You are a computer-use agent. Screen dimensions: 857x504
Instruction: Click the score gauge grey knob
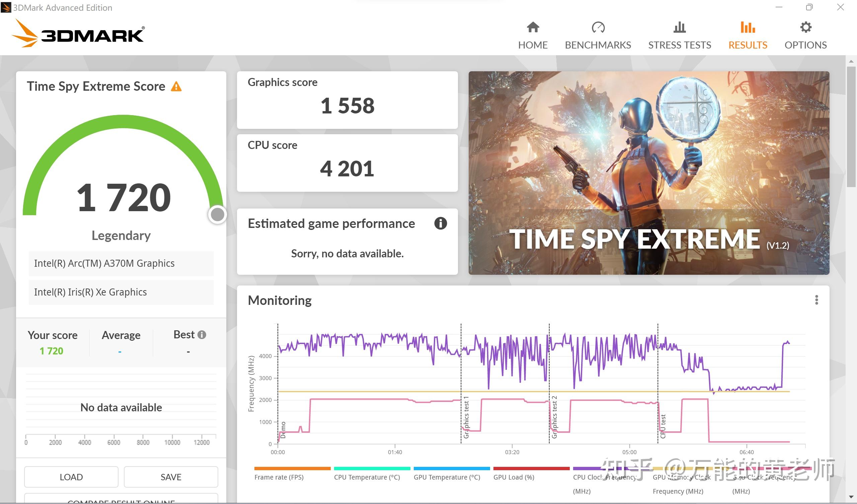click(x=217, y=214)
